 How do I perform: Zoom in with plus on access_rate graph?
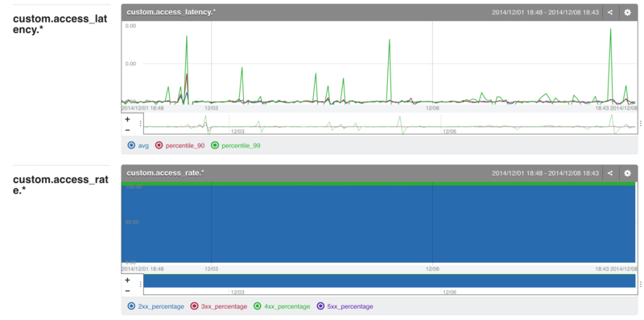point(127,281)
